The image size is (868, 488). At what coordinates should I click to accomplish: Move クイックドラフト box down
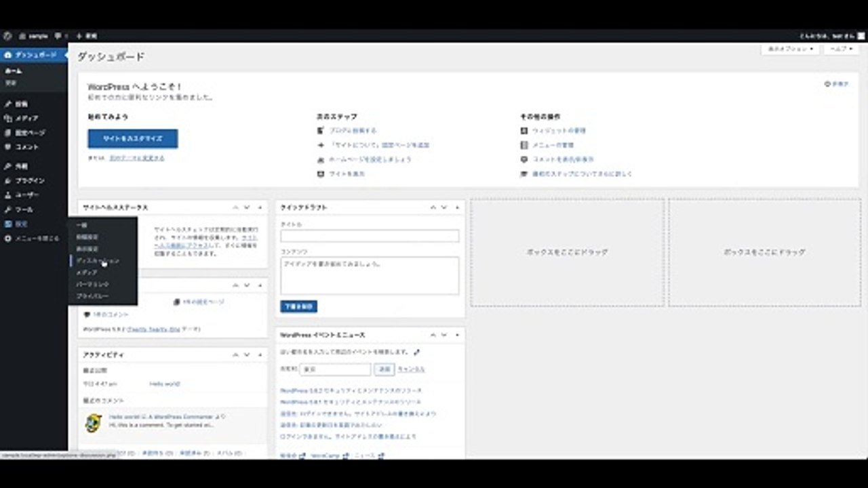click(x=443, y=207)
